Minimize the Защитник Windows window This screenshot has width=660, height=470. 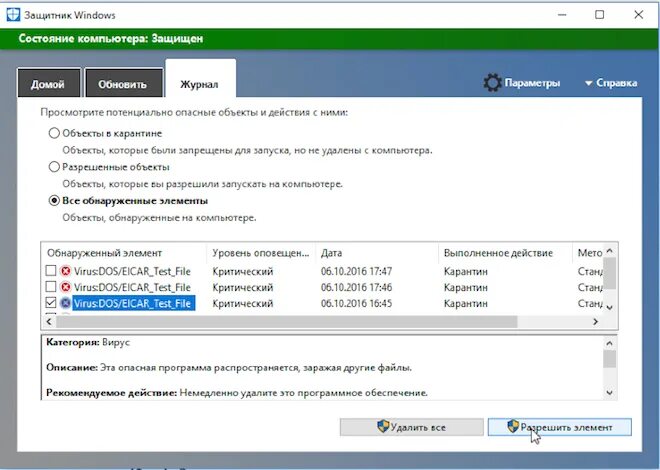coord(562,15)
